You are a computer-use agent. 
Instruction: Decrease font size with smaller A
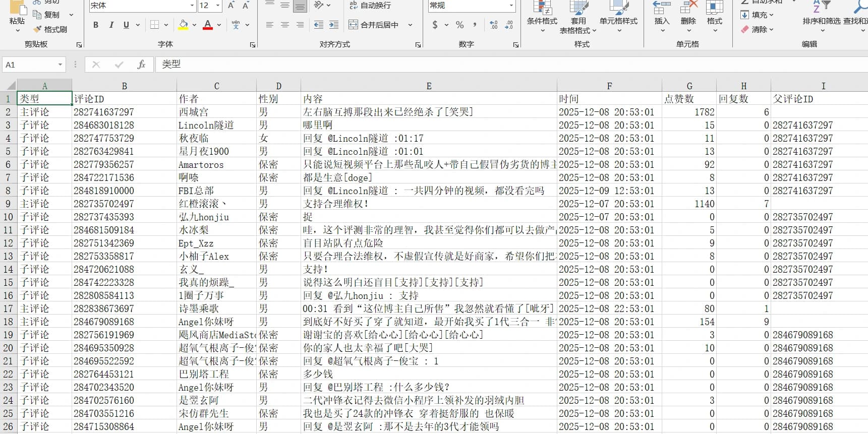click(x=246, y=6)
